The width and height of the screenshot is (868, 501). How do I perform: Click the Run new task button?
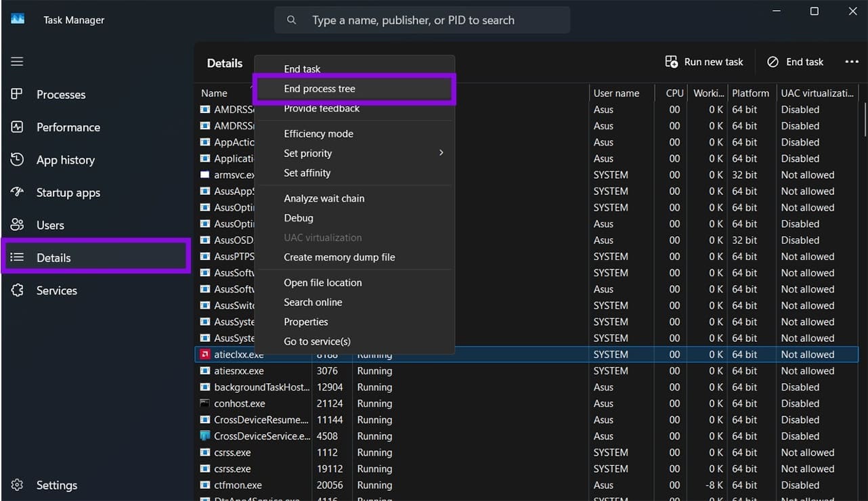pos(704,62)
